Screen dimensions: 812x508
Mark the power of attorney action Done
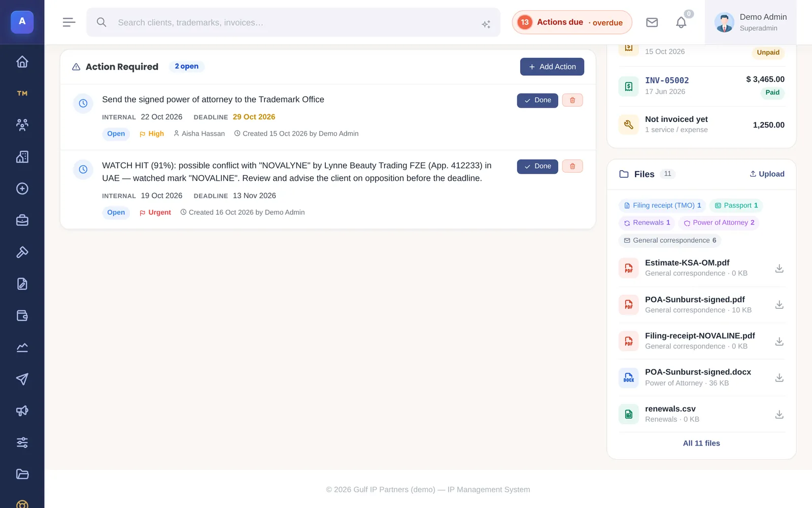pos(537,101)
